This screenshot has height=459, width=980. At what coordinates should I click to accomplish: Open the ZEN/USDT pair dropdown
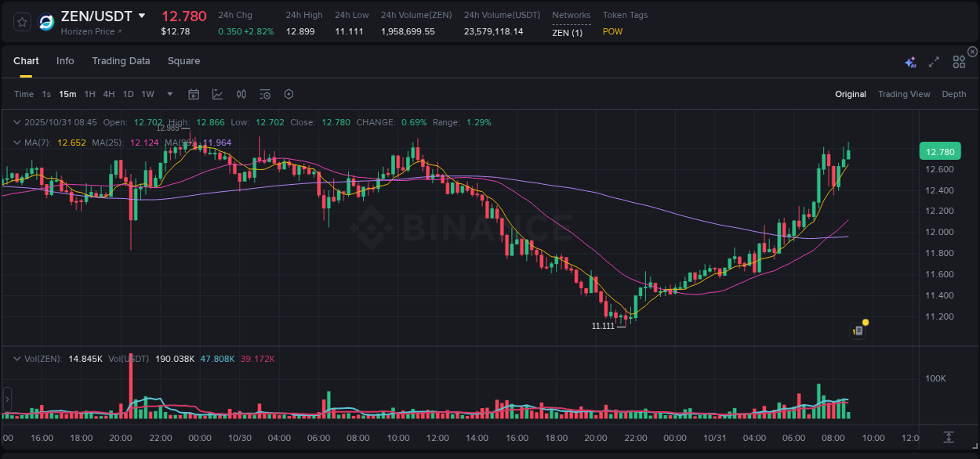pyautogui.click(x=142, y=15)
